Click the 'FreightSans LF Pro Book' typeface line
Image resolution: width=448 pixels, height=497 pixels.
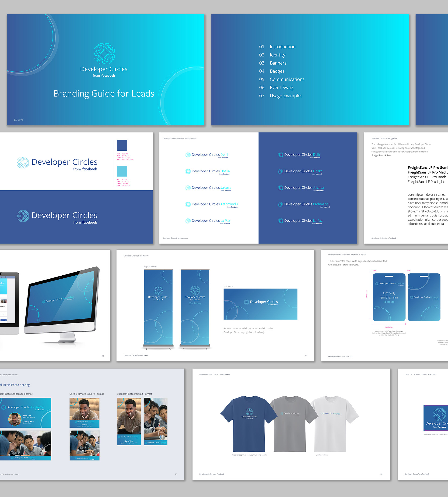point(427,177)
